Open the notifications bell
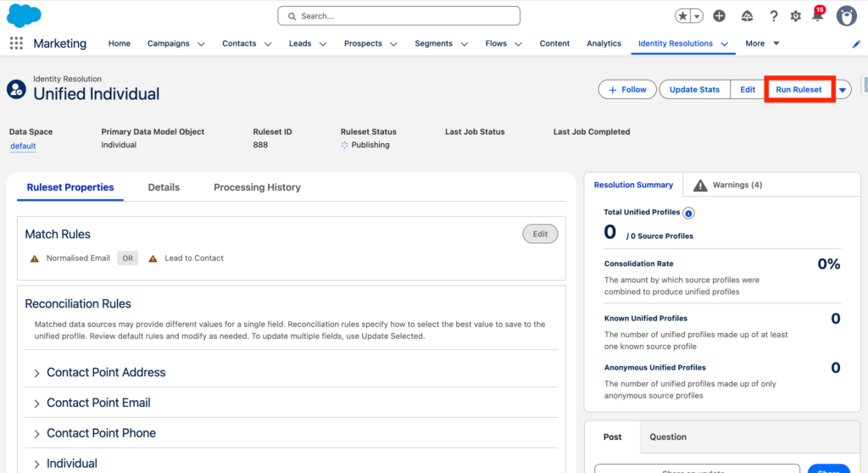Viewport: 868px width, 473px height. (x=817, y=16)
